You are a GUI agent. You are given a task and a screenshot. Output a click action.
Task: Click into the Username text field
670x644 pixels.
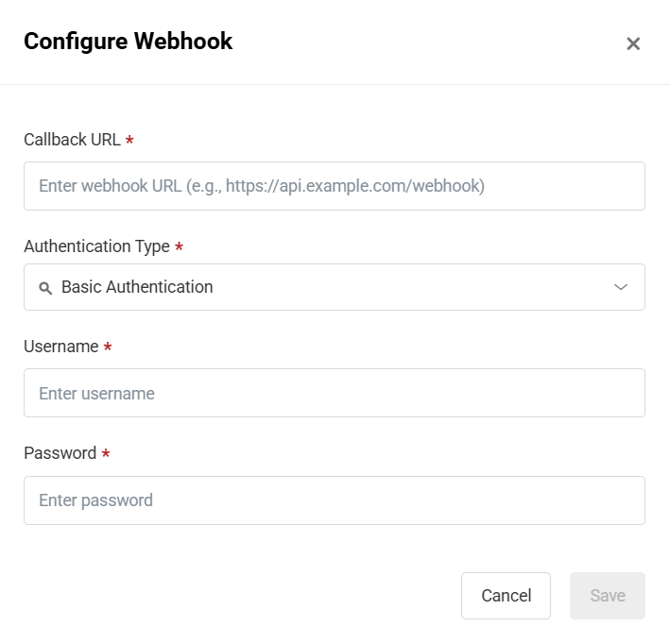(x=334, y=393)
